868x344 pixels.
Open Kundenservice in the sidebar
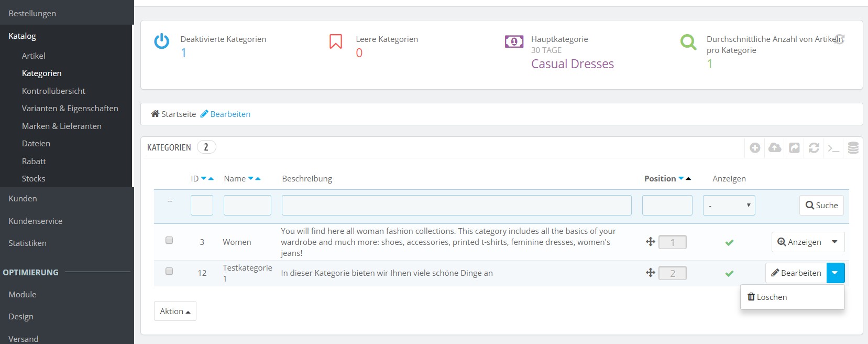[36, 221]
